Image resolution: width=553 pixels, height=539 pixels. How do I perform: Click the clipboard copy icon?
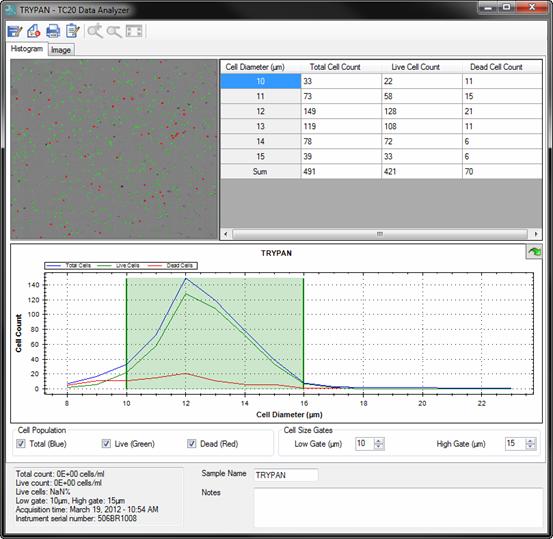pos(73,31)
